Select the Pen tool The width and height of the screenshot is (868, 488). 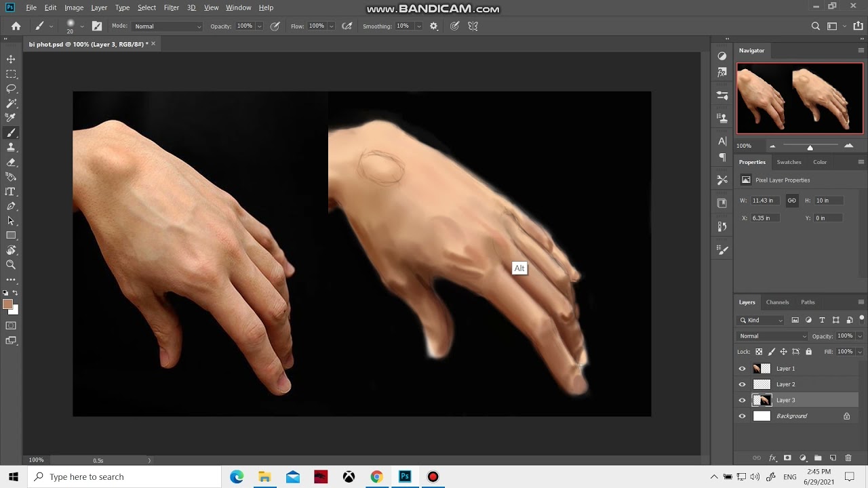pos(11,206)
